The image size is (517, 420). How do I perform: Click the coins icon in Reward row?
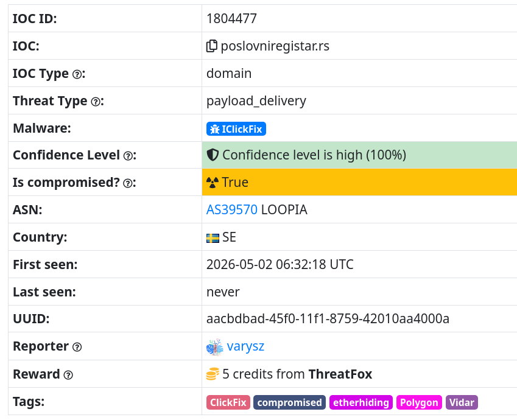point(213,374)
